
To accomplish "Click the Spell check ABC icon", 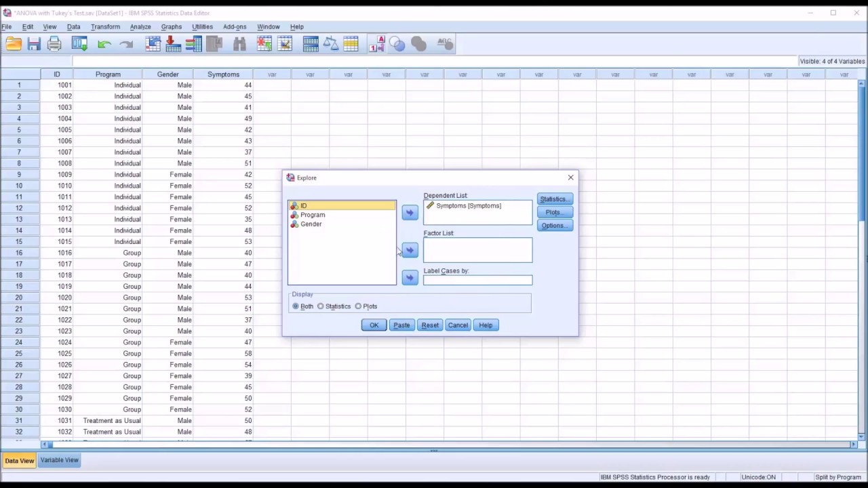I will pyautogui.click(x=445, y=44).
